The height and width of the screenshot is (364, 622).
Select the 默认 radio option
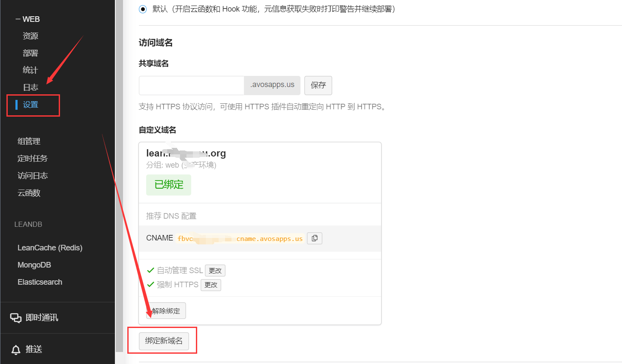(143, 9)
